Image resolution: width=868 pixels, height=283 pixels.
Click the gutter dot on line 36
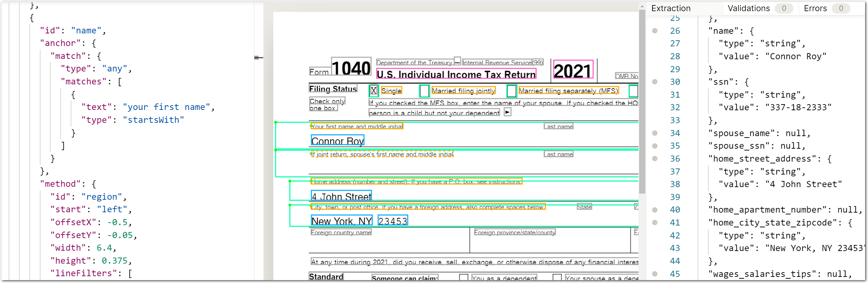pyautogui.click(x=655, y=159)
